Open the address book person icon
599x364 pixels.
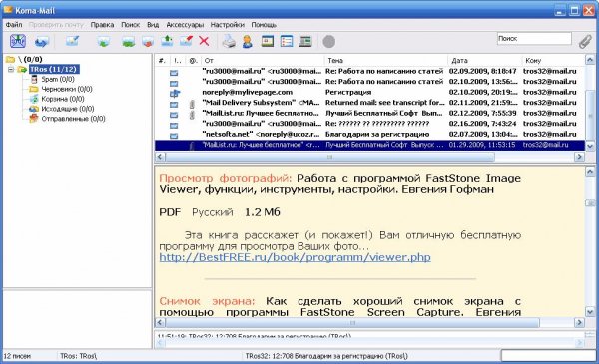[x=248, y=41]
